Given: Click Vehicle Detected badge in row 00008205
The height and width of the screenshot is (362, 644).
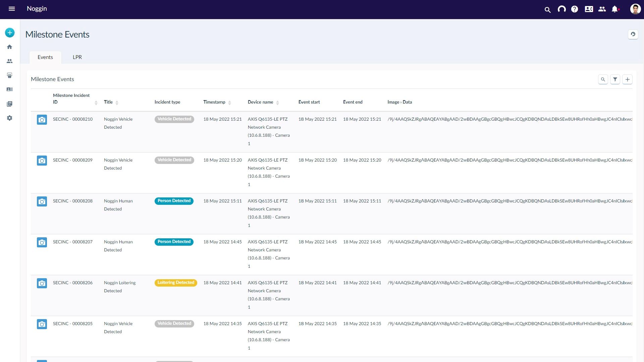Looking at the screenshot, I should [x=174, y=323].
